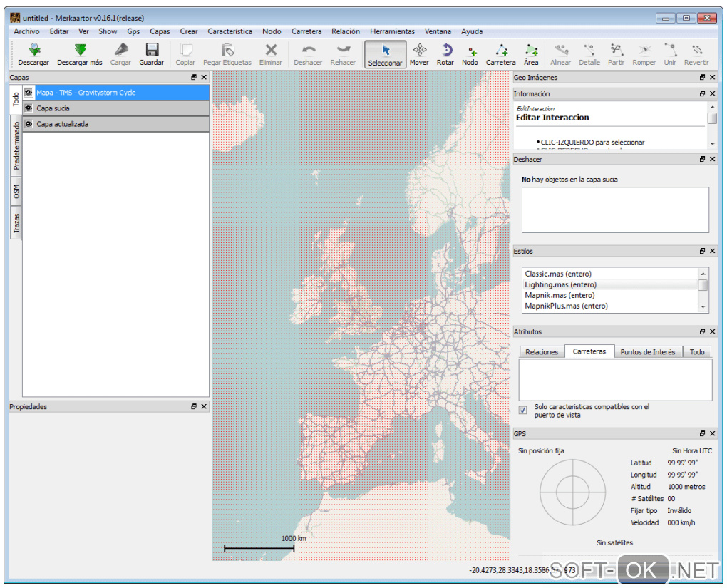Switch to the Puntos de Interés tab
This screenshot has height=588, width=727.
click(647, 351)
